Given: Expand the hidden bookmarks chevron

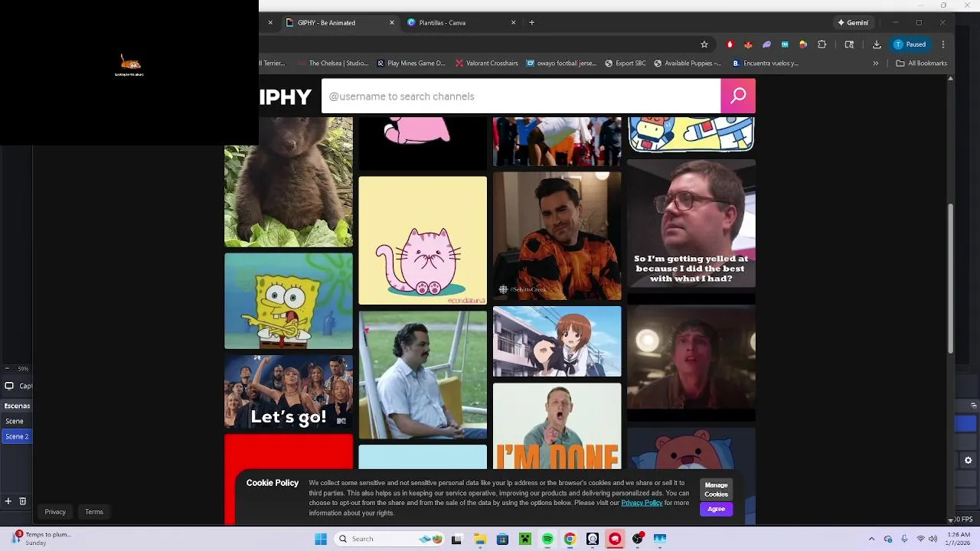Looking at the screenshot, I should click(876, 64).
